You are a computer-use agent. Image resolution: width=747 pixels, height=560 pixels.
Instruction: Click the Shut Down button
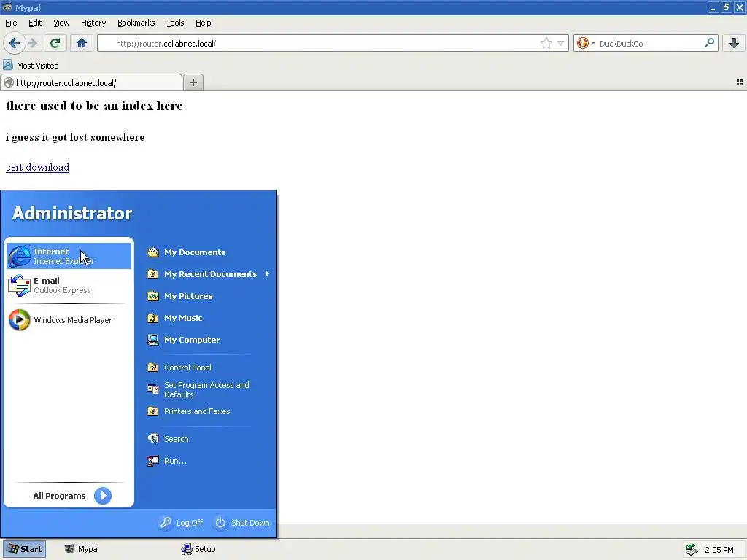242,523
